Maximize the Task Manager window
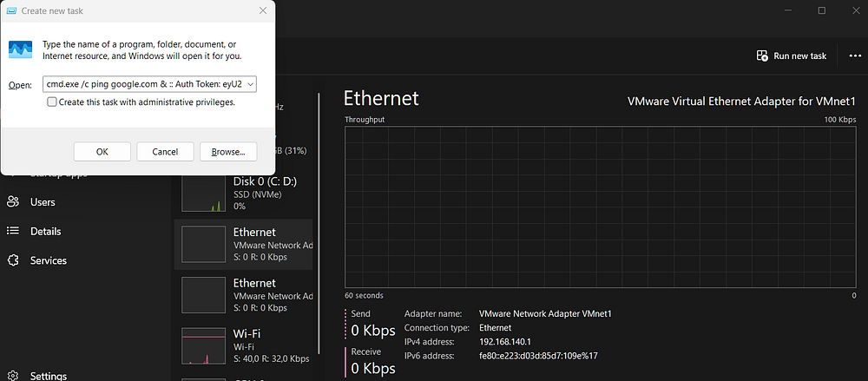 [x=822, y=10]
